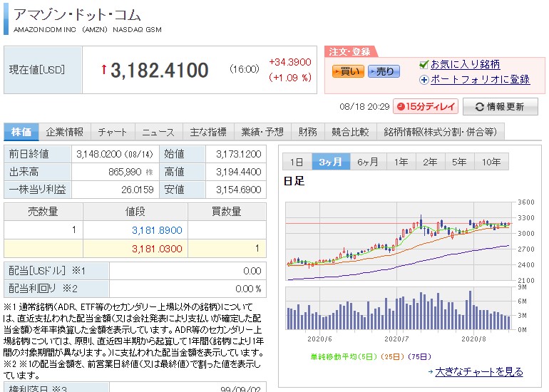This screenshot has width=549, height=392.
Task: Click the dividend yield value 0.00 %
Action: tap(248, 289)
